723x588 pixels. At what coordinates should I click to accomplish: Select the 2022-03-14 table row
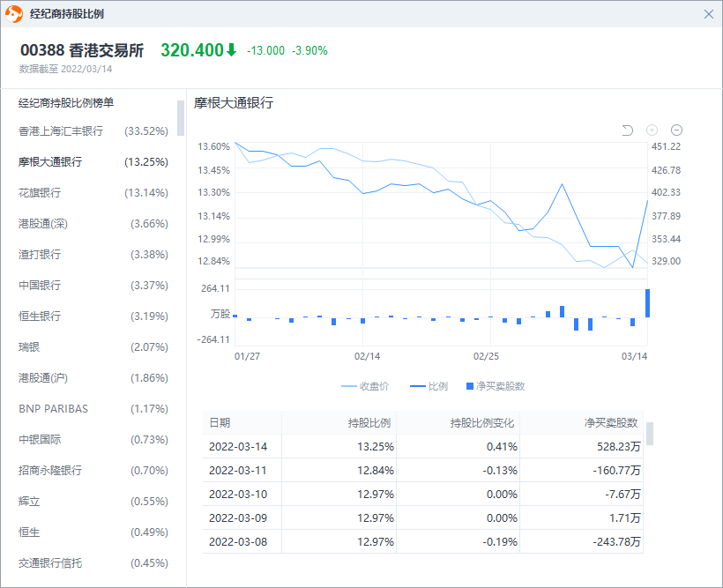tap(423, 447)
